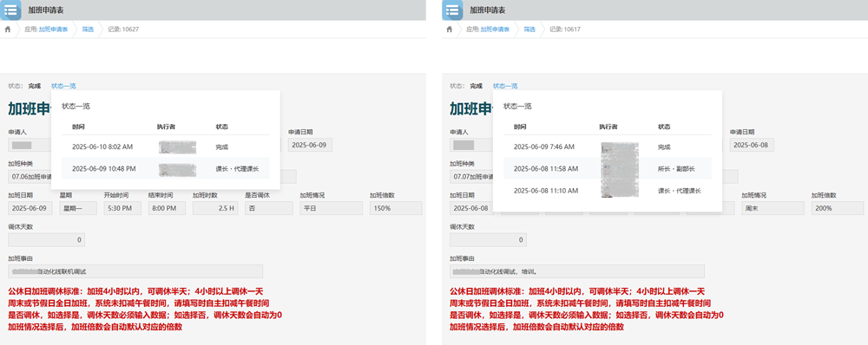Click the 加班时数 field 2.5 H
The image size is (868, 345).
tap(215, 208)
